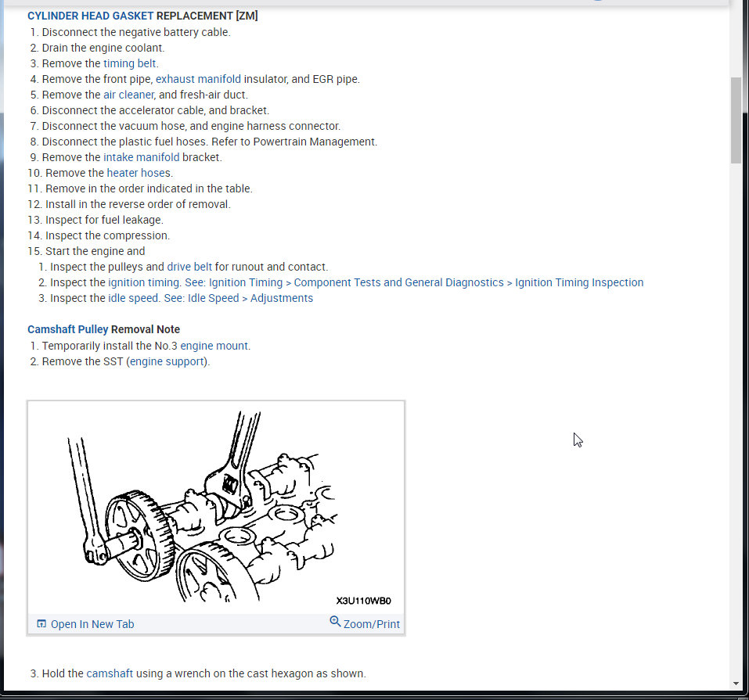Open the timing belt link
749x700 pixels.
pyautogui.click(x=129, y=63)
